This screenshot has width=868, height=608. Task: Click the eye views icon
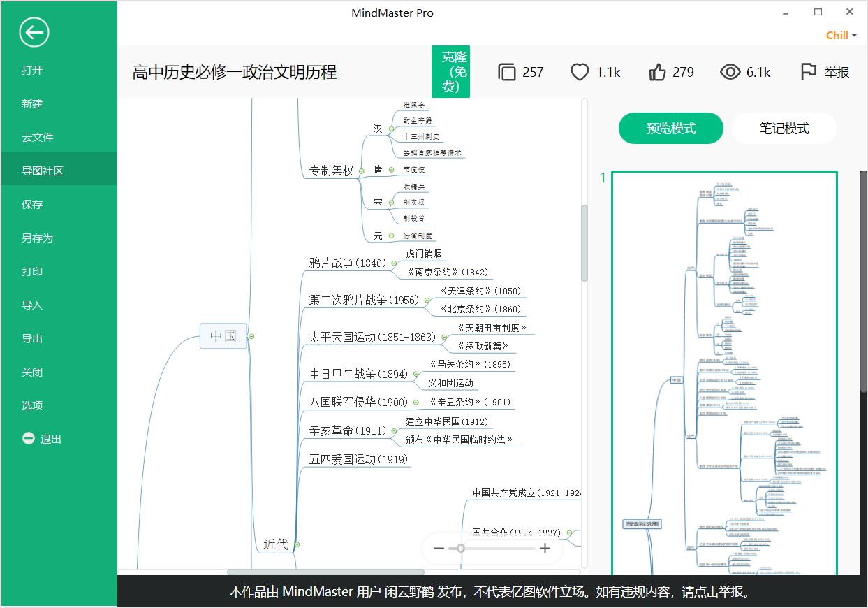(x=730, y=72)
